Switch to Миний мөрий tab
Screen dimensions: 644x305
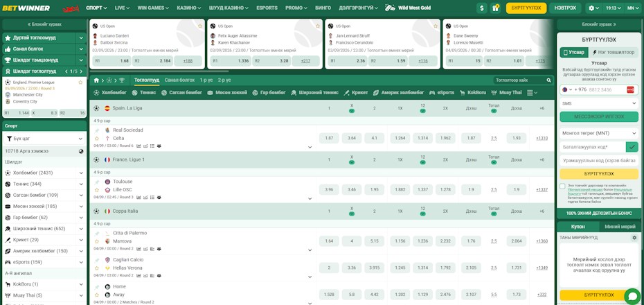[620, 227]
